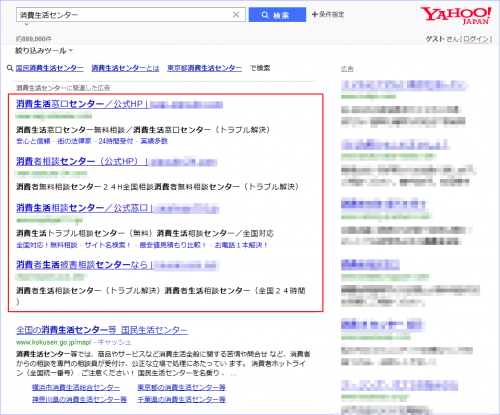Image resolution: width=500 pixels, height=415 pixels.
Task: Click the サイト名検索！ sublink
Action: (x=108, y=245)
